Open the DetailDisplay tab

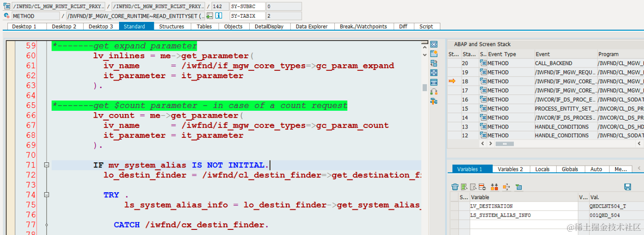(x=269, y=27)
